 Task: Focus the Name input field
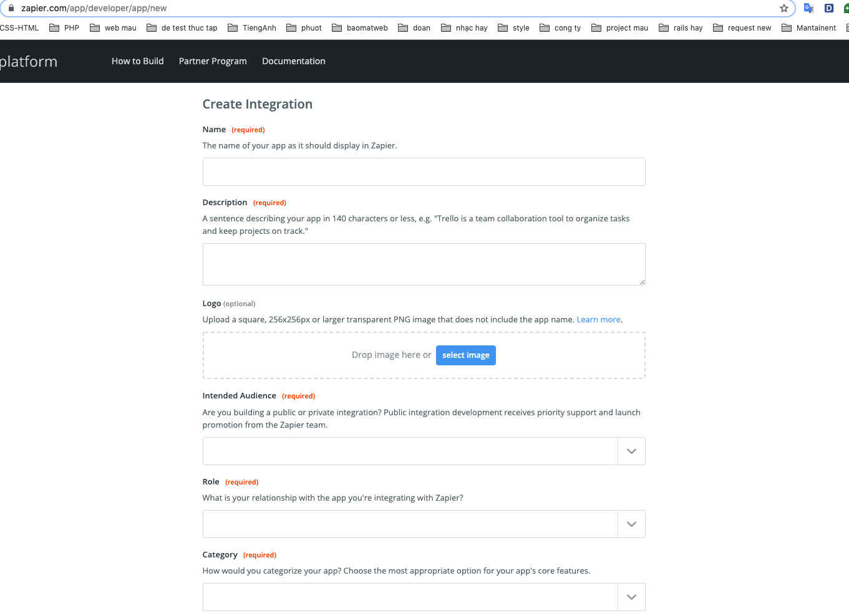[x=424, y=171]
